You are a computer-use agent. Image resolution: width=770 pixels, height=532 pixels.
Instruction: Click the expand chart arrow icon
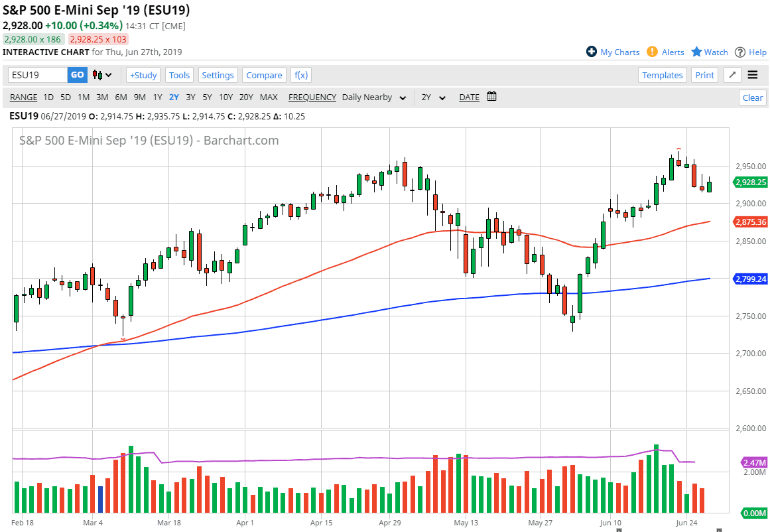pos(732,75)
